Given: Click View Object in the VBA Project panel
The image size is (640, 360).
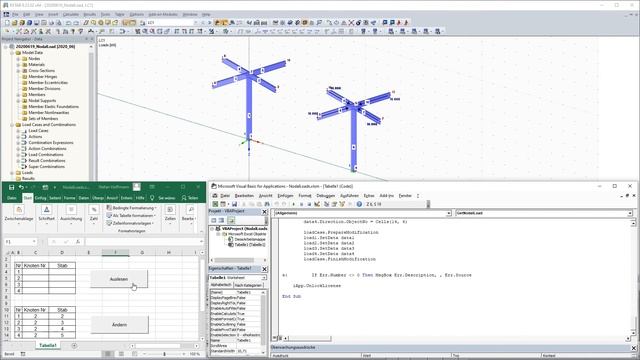Looking at the screenshot, I should click(x=222, y=220).
